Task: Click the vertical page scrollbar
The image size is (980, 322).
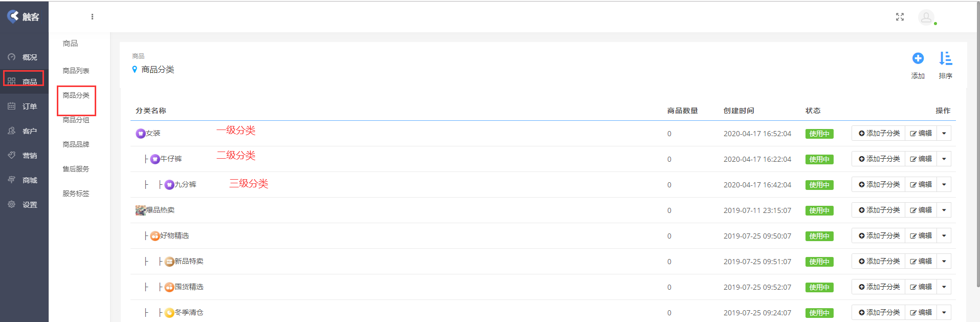Action: [977, 143]
